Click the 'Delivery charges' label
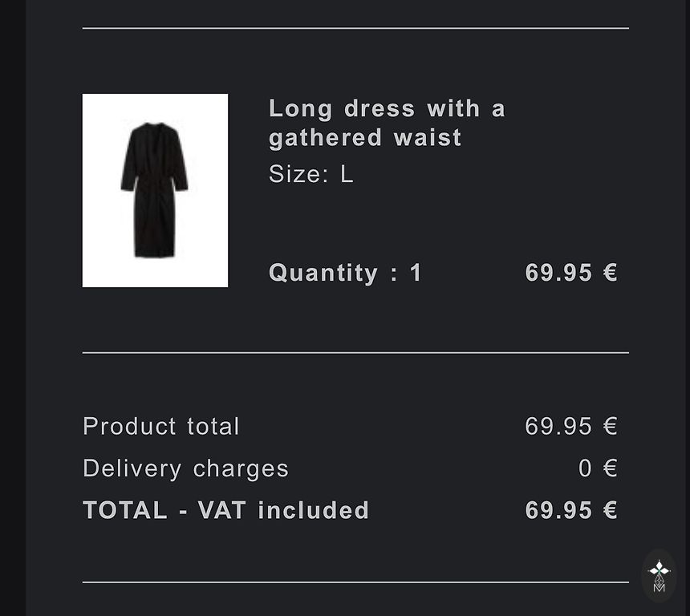 pyautogui.click(x=185, y=468)
